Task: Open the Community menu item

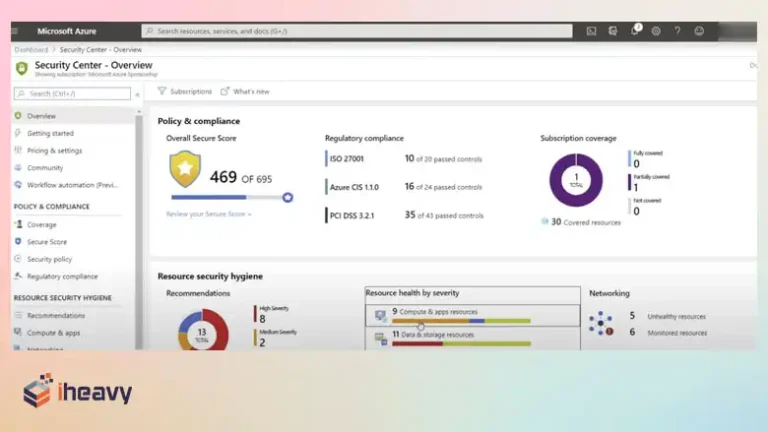Action: [45, 168]
